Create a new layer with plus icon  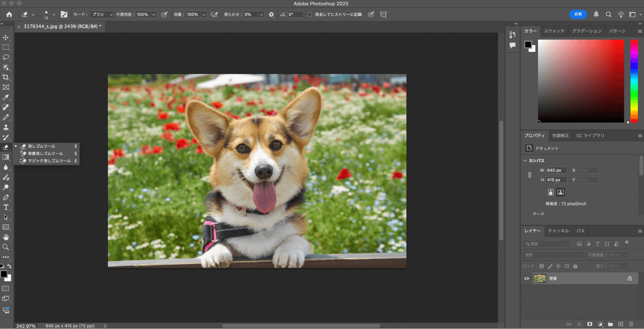coord(621,324)
